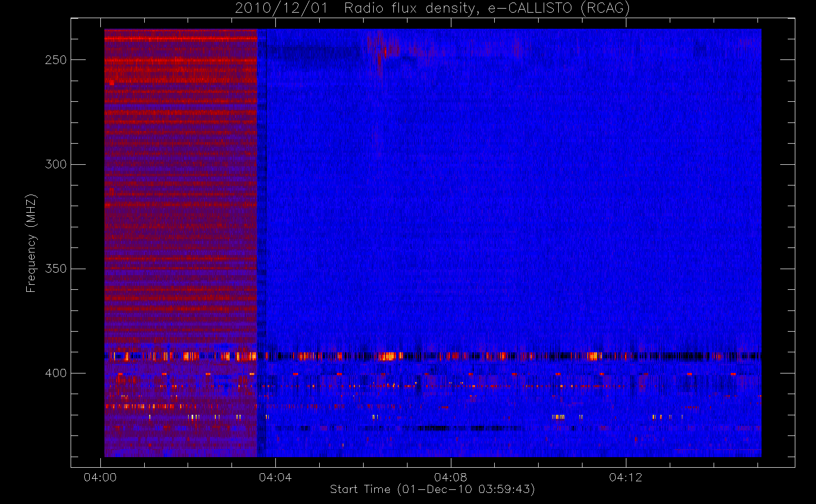Click the plot title '2010/12/01 Radio flux density, e-CALLISTO (RCAG)'

coord(432,8)
